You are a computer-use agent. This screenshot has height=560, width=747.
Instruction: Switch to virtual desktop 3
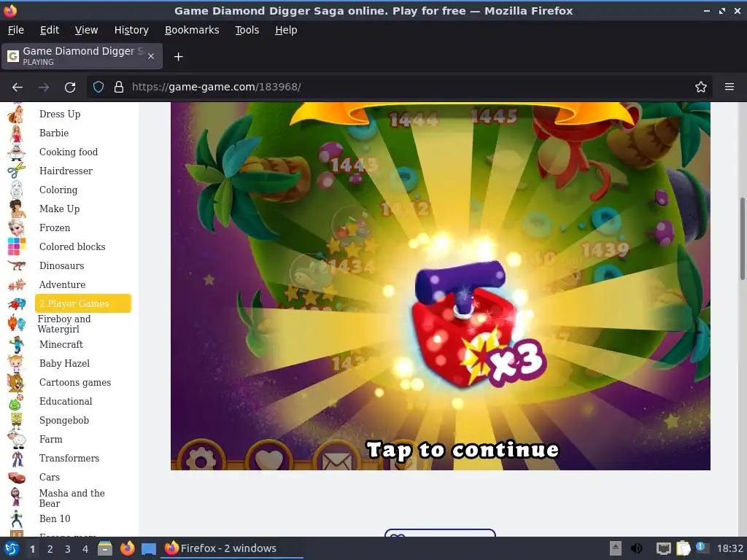tap(68, 549)
